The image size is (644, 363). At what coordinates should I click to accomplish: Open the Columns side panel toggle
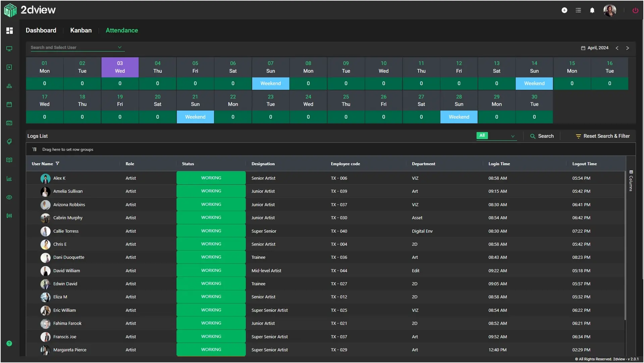(x=631, y=181)
